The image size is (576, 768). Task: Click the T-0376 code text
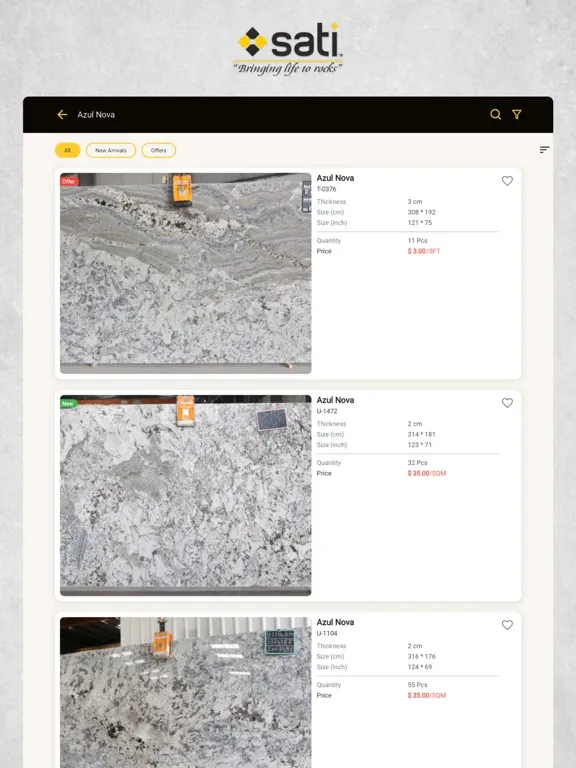[326, 189]
